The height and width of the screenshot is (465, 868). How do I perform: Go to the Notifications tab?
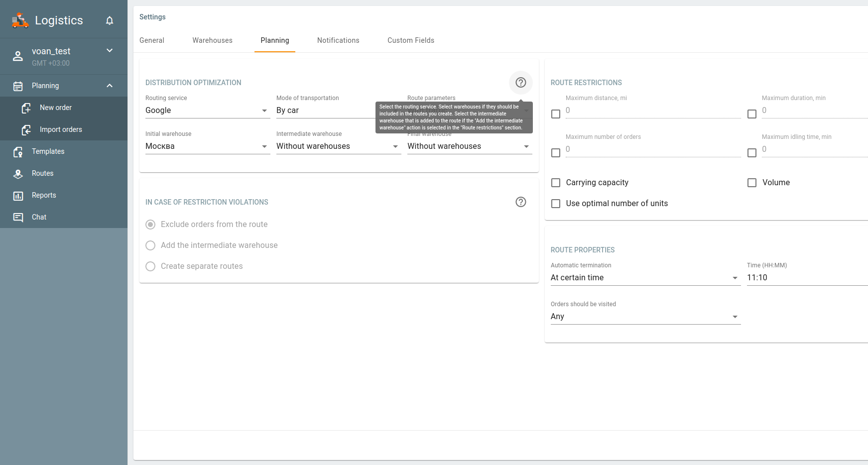tap(338, 40)
